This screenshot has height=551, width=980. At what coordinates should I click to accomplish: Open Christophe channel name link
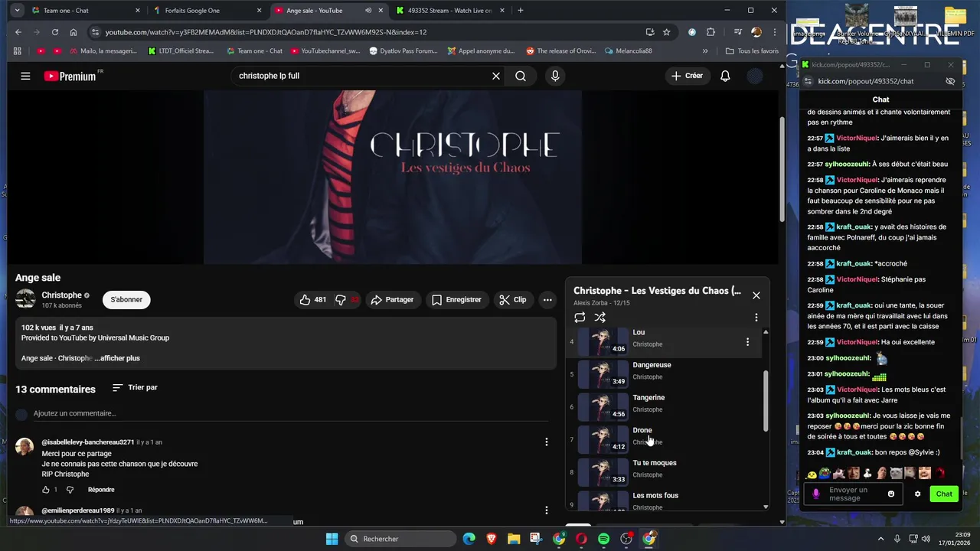61,295
